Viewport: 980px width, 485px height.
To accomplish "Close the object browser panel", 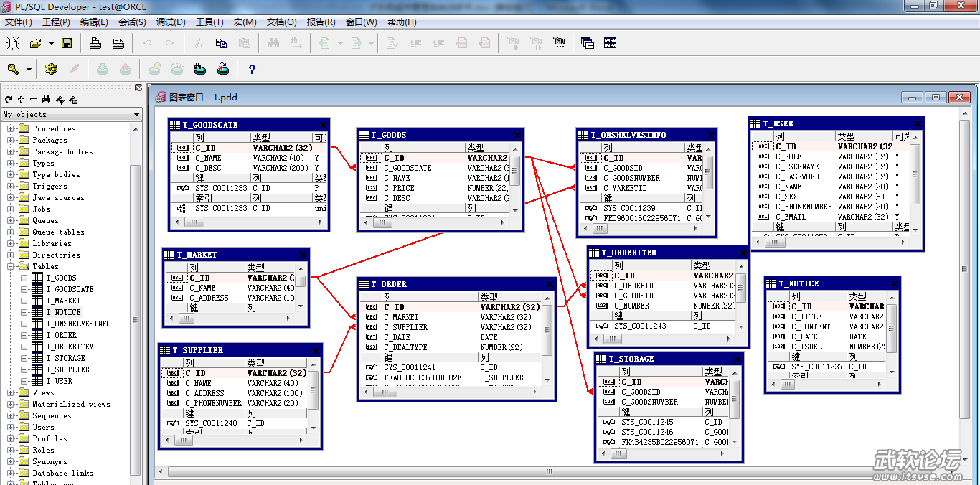I will 138,88.
